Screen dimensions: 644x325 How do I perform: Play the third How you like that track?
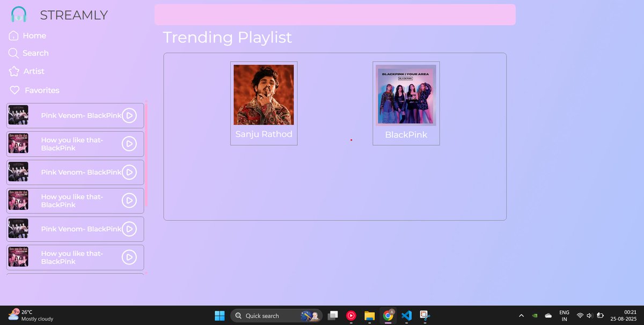tap(129, 257)
